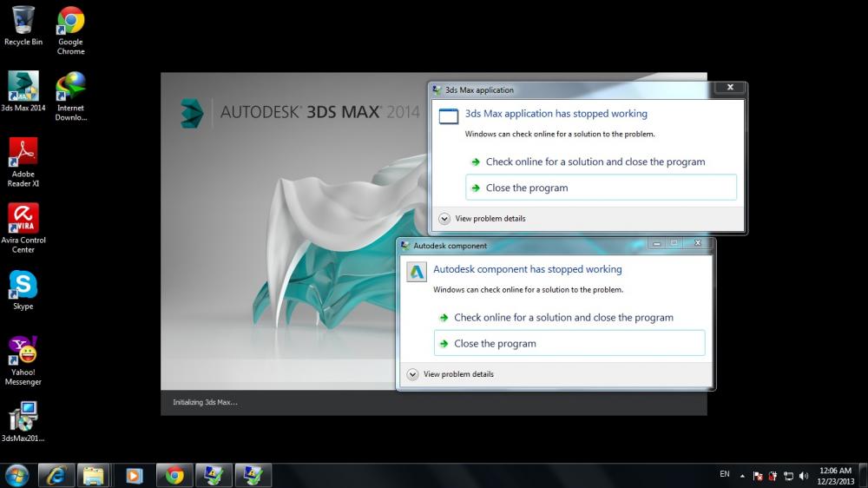Open the Recycle Bin desktop icon
This screenshot has height=488, width=868.
23,26
